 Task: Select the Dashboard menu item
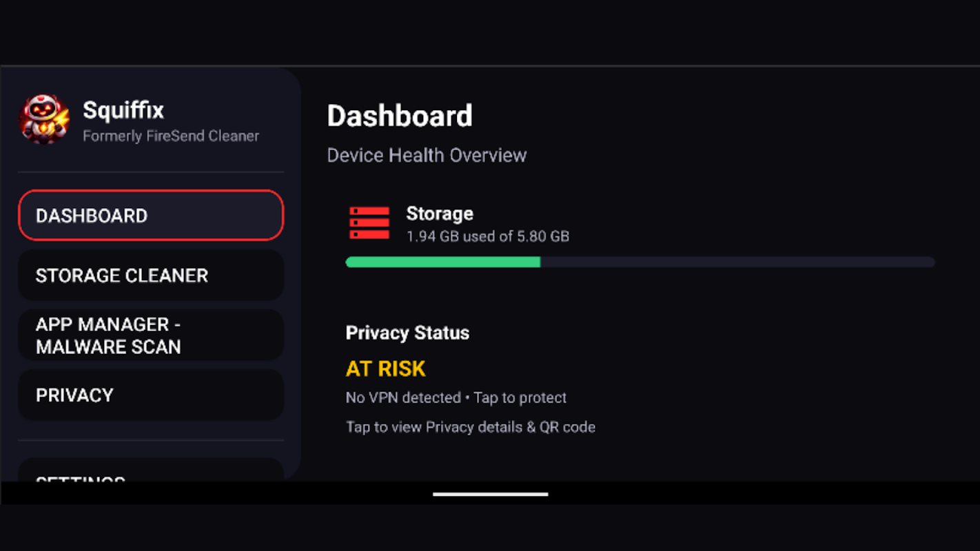[150, 216]
